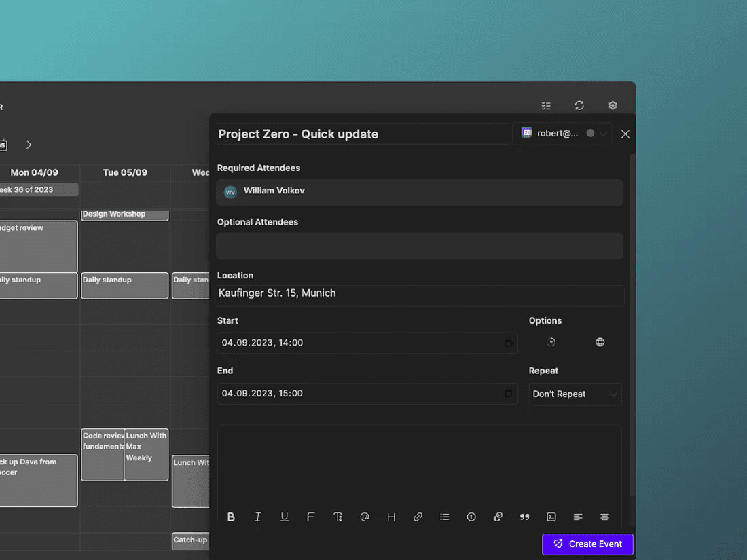
Task: Click the Optional Attendees field
Action: click(x=419, y=246)
